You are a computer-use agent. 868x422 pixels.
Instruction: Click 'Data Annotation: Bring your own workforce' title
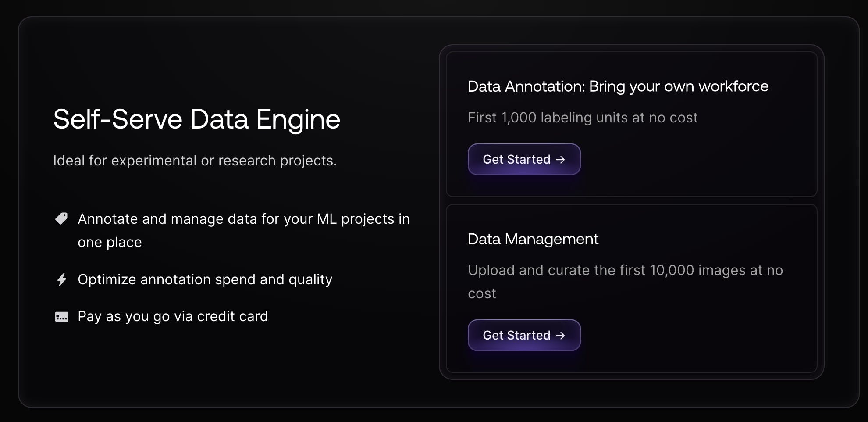point(618,86)
